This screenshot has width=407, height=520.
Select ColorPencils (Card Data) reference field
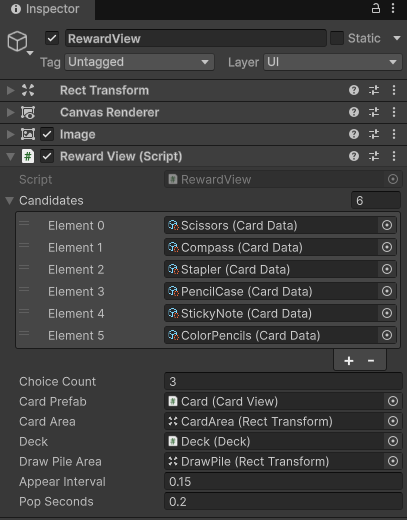click(x=271, y=335)
